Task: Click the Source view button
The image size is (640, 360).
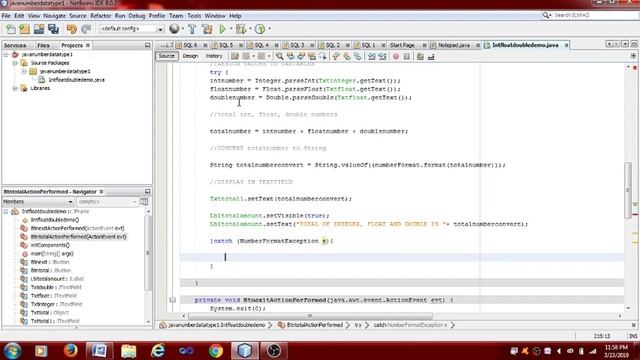Action: 167,56
